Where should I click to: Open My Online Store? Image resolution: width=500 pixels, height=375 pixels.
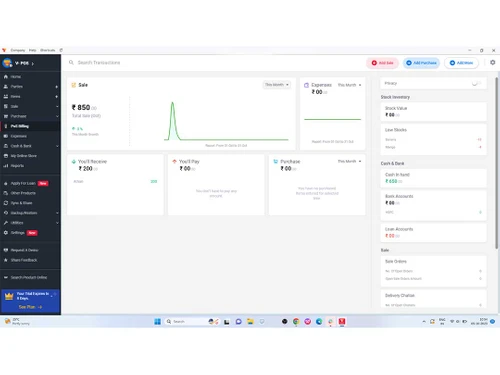tap(23, 156)
